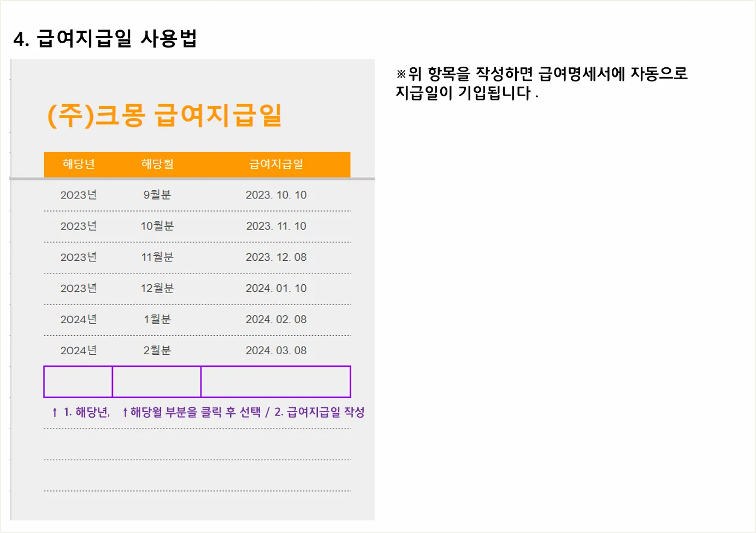Click payment date 2023. 12. 08
756x533 pixels.
click(x=276, y=257)
